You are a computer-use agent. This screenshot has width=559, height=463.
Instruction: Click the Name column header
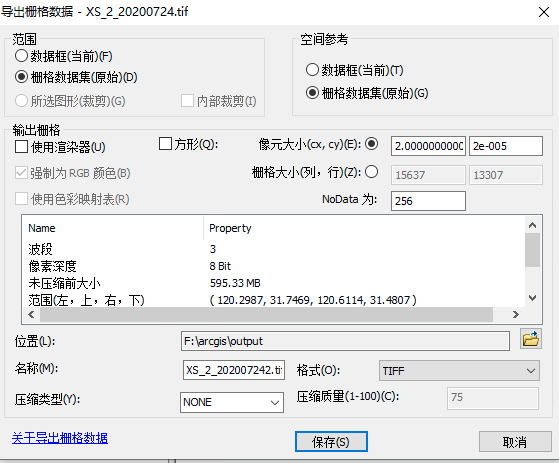(x=113, y=228)
